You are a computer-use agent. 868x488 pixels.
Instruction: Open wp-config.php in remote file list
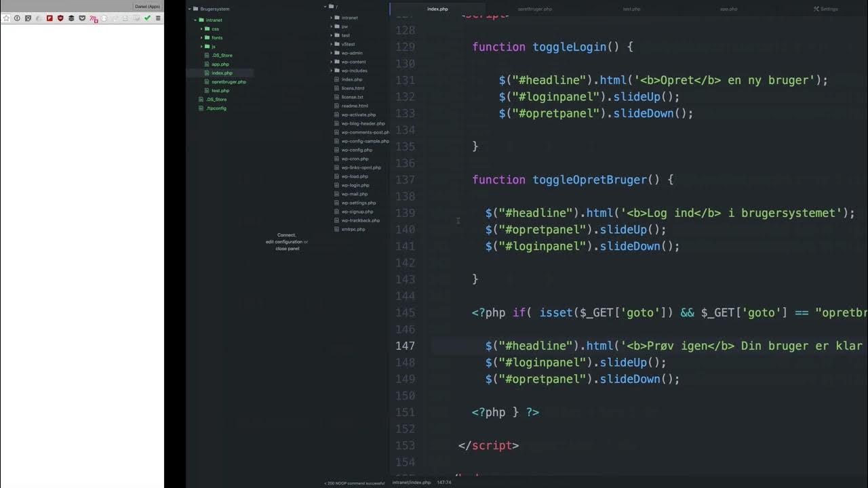coord(357,150)
